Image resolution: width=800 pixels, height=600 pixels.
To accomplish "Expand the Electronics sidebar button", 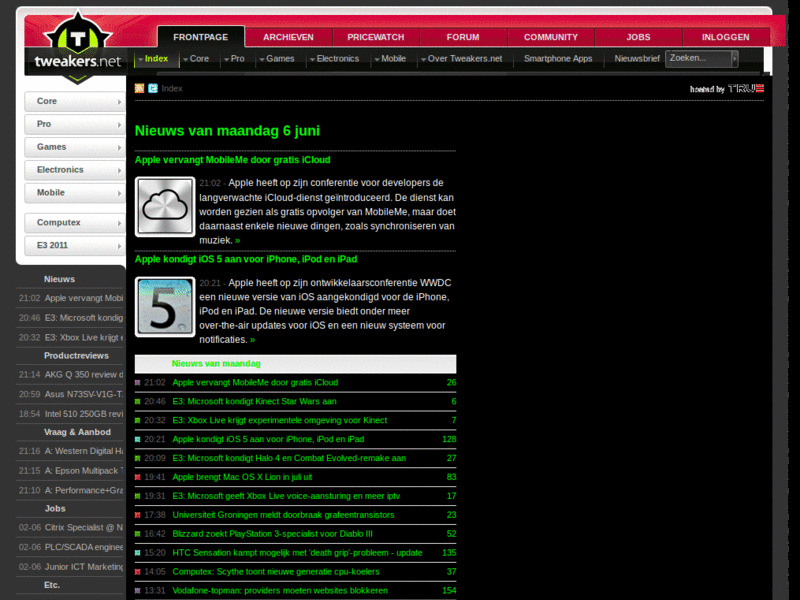I will [74, 170].
